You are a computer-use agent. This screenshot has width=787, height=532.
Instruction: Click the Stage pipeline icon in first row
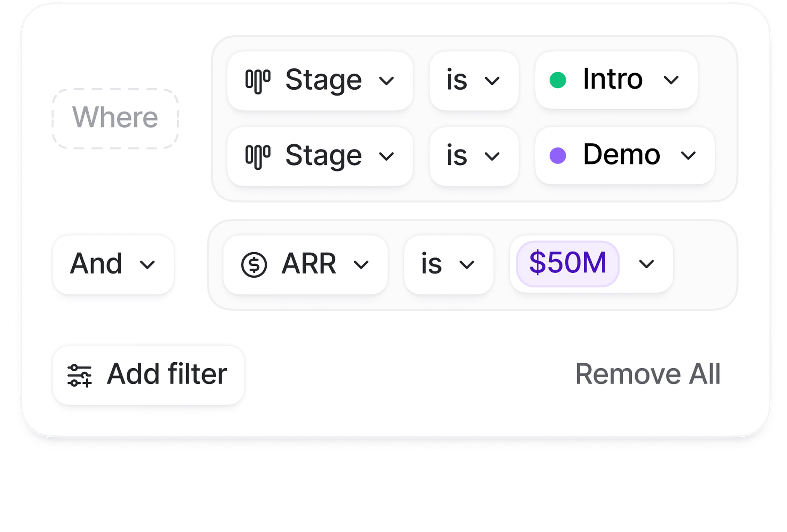(258, 81)
